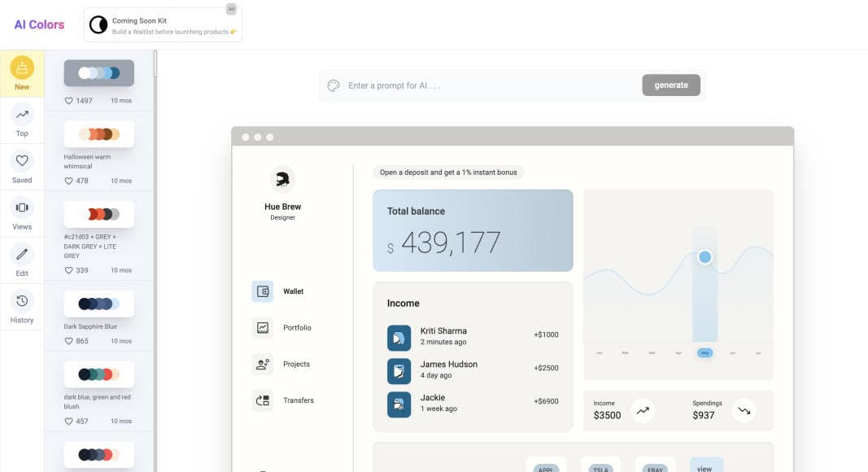This screenshot has width=868, height=472.
Task: Focus the AI prompt input field
Action: coord(488,85)
